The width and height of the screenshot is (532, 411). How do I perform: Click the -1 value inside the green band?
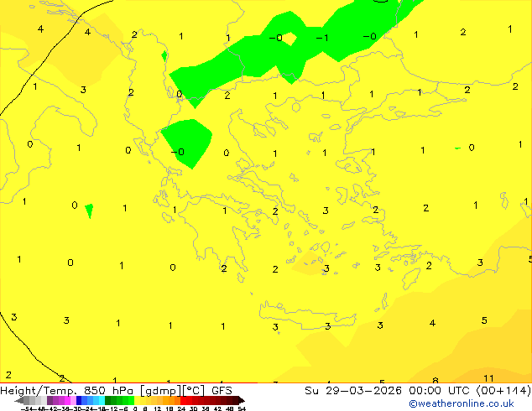coord(322,38)
